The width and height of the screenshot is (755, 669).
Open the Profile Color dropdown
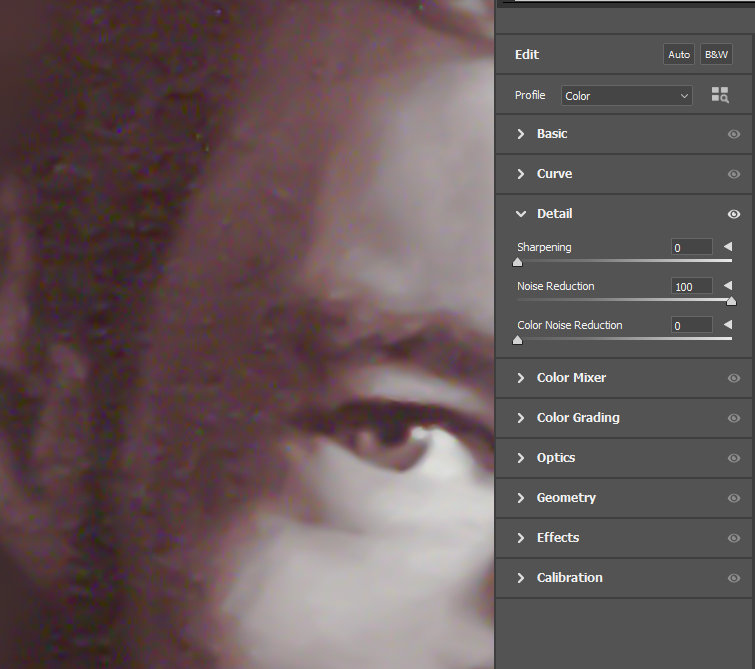(x=626, y=96)
